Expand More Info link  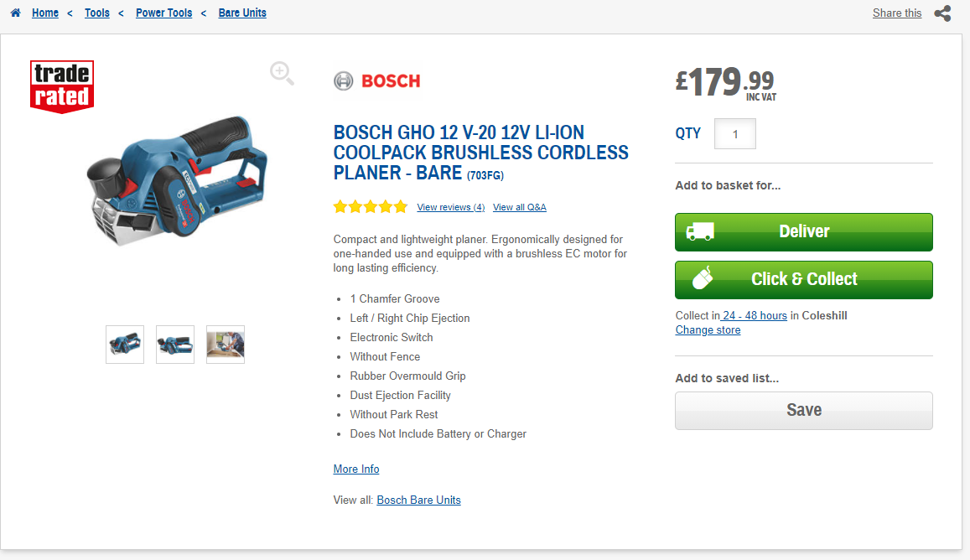pyautogui.click(x=356, y=469)
